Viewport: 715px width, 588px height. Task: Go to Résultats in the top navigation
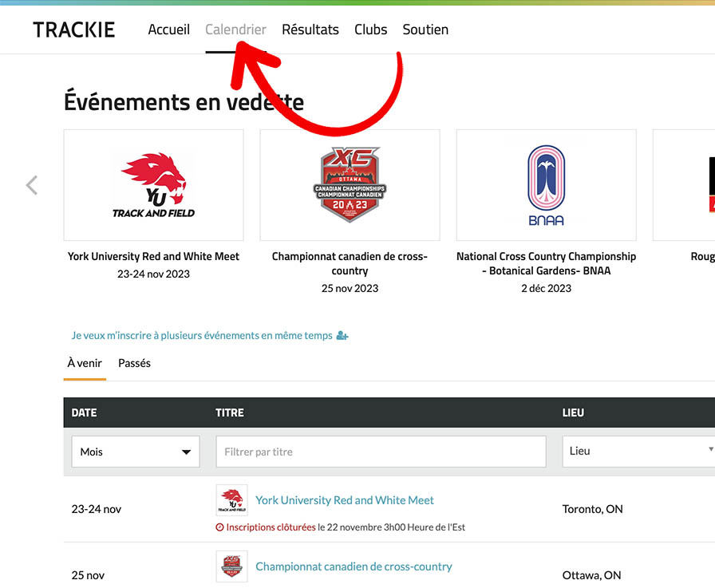(x=310, y=30)
